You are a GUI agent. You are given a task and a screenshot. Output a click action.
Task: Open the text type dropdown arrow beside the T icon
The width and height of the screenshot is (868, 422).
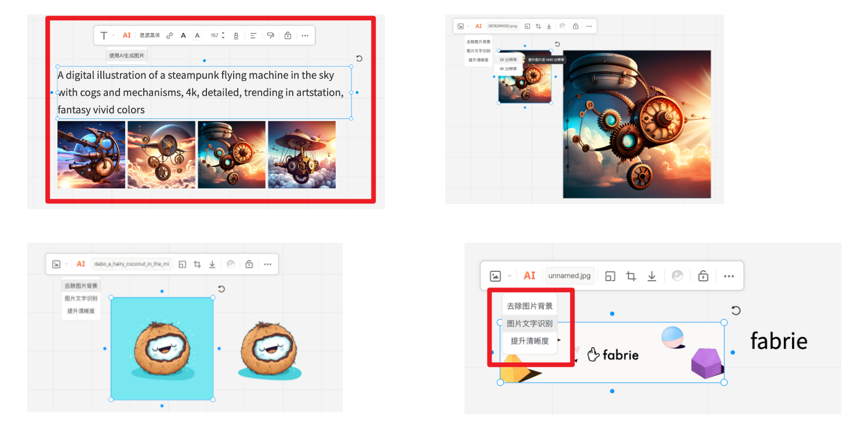tap(113, 35)
